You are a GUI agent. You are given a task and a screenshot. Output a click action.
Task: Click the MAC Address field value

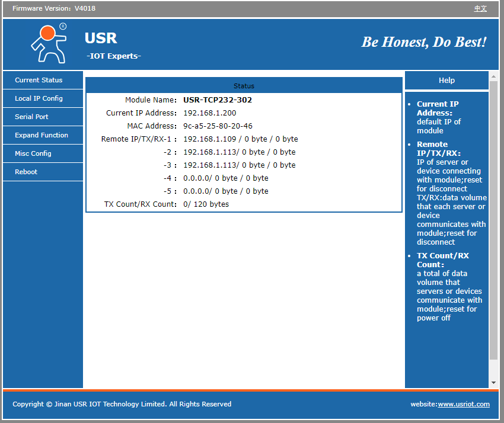point(216,126)
